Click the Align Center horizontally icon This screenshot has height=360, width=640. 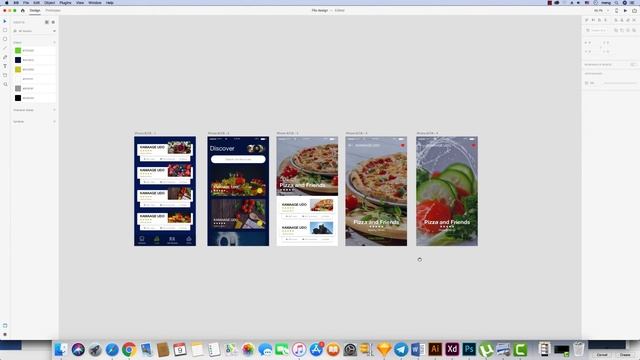pos(622,20)
